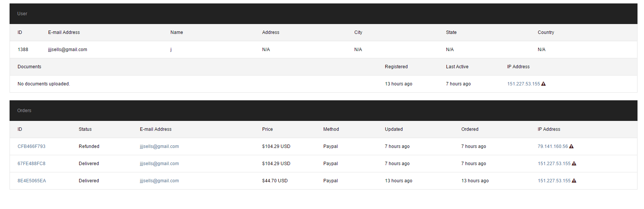The height and width of the screenshot is (209, 644).
Task: Open order 67FE488FC8
Action: (31, 164)
